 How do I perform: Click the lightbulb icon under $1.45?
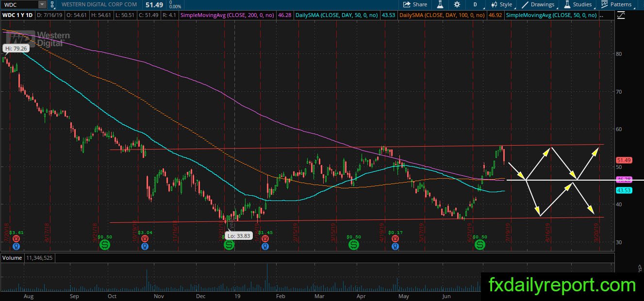tap(265, 247)
